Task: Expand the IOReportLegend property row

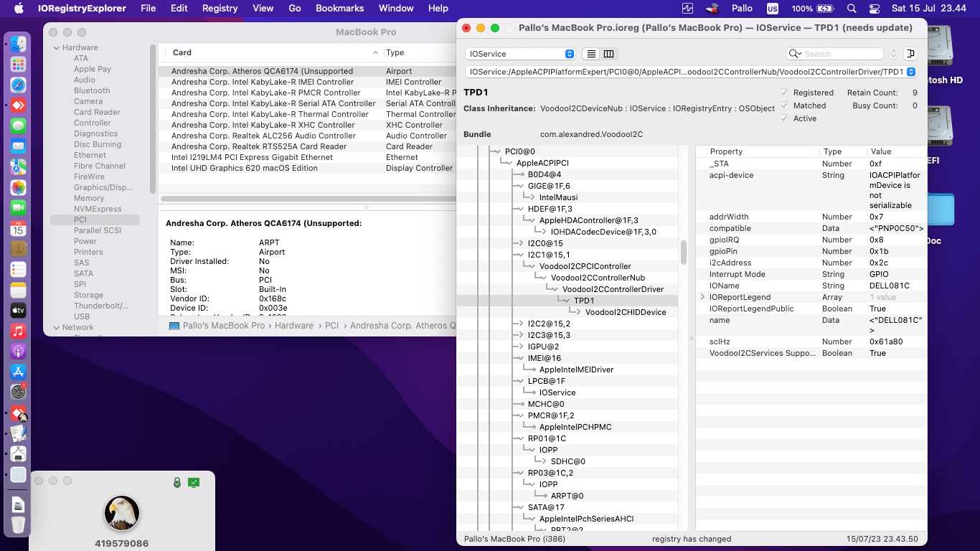Action: click(703, 297)
